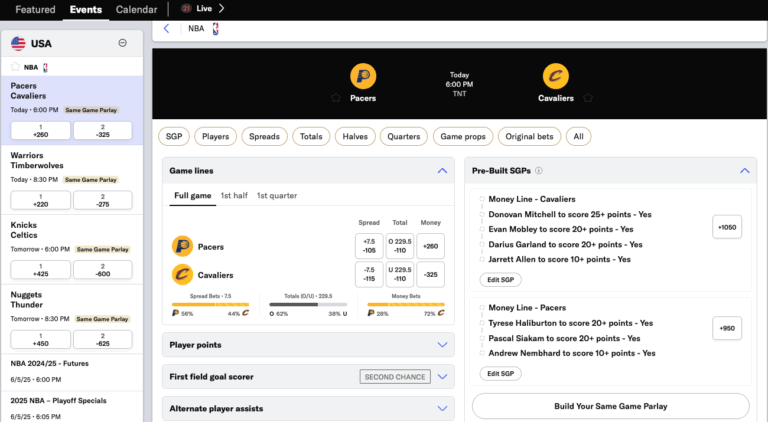This screenshot has width=768, height=422.
Task: Switch to the Featured tab
Action: click(x=35, y=9)
